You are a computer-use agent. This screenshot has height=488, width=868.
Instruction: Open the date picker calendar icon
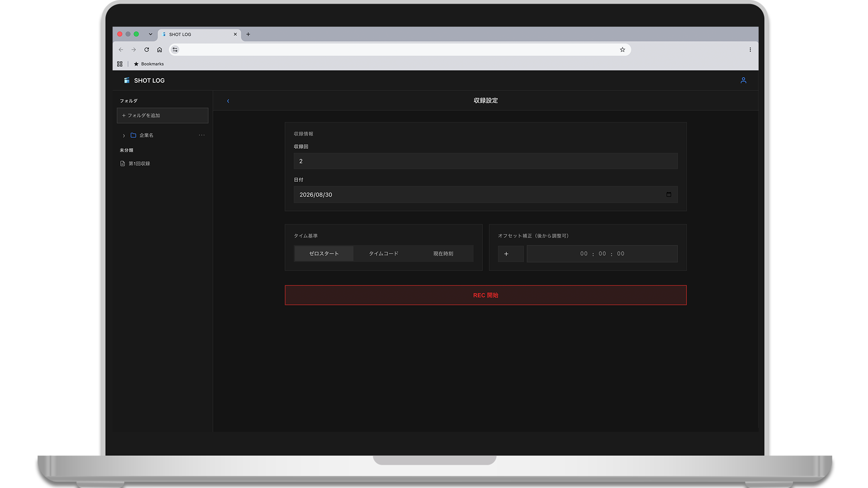669,195
